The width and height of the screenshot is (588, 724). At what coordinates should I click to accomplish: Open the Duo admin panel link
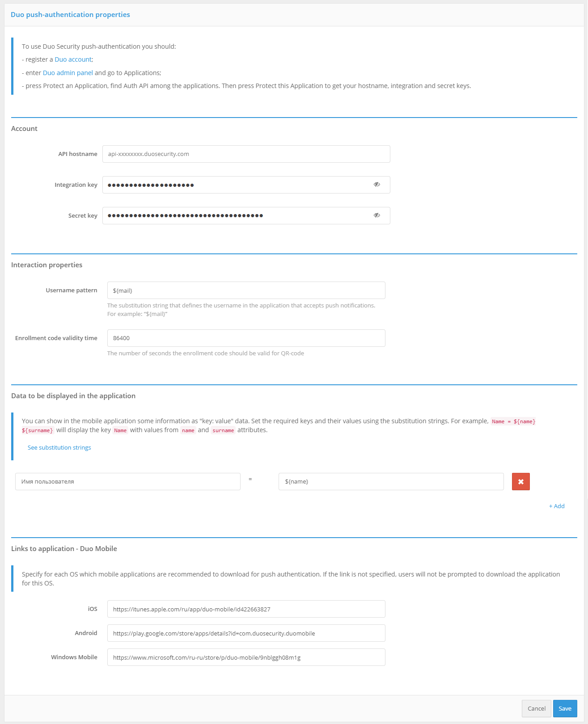pos(68,73)
